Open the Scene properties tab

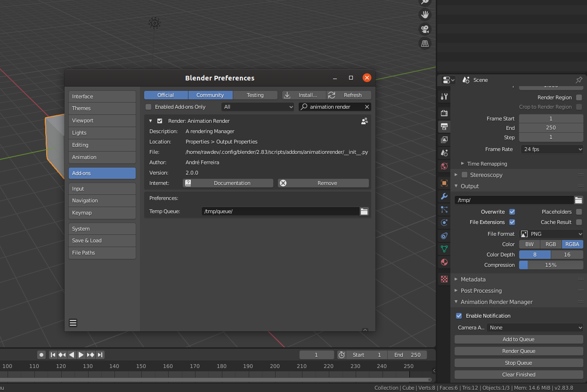pos(444,153)
